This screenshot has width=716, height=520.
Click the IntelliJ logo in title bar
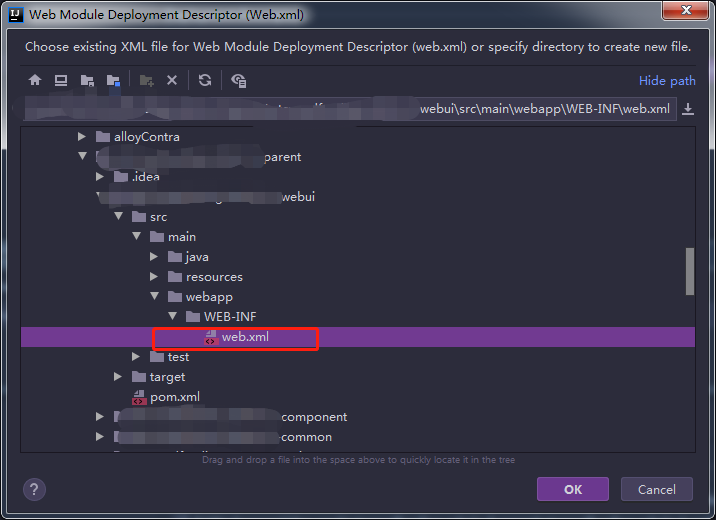[16, 15]
